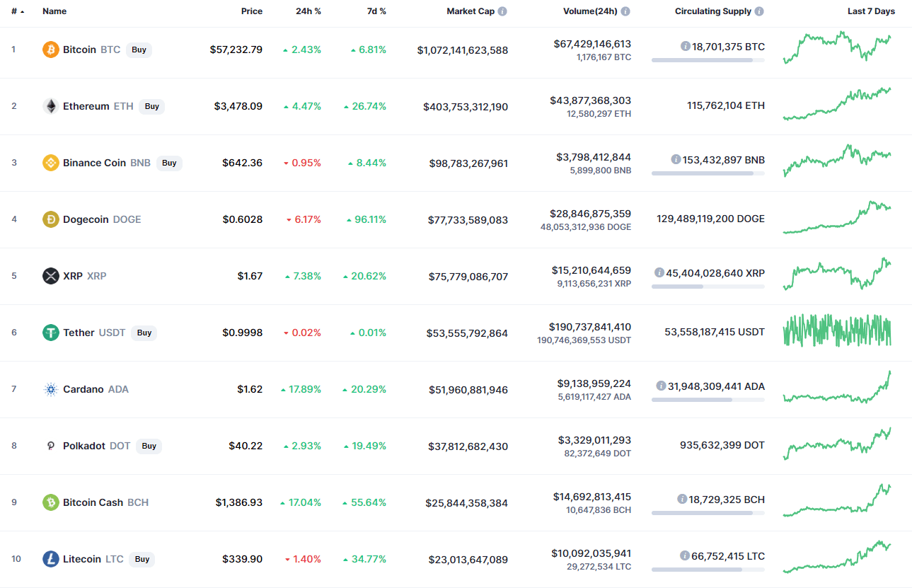
Task: Click info icon beside Bitcoin circulating supply
Action: point(685,46)
